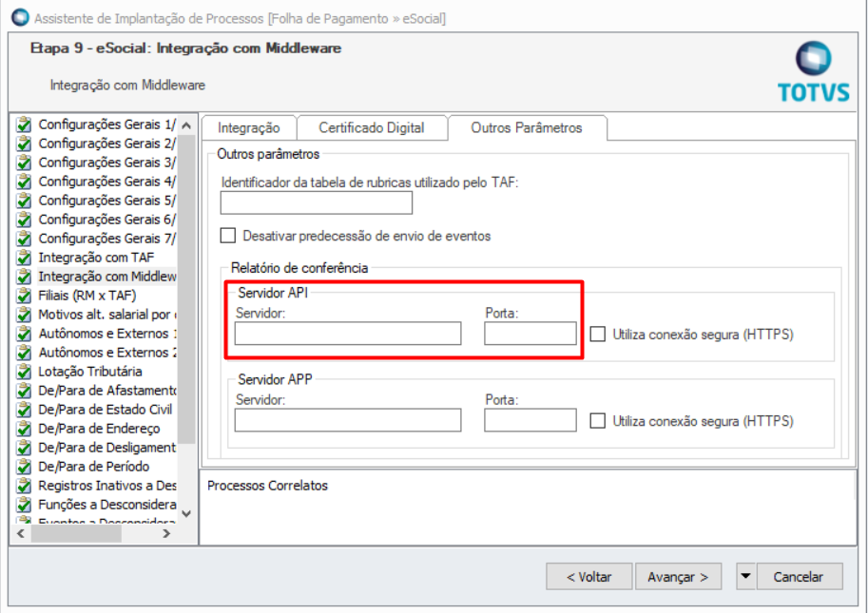Click checkmark icon beside De/Para de Desligamento
Image resolution: width=868 pixels, height=613 pixels.
click(24, 448)
